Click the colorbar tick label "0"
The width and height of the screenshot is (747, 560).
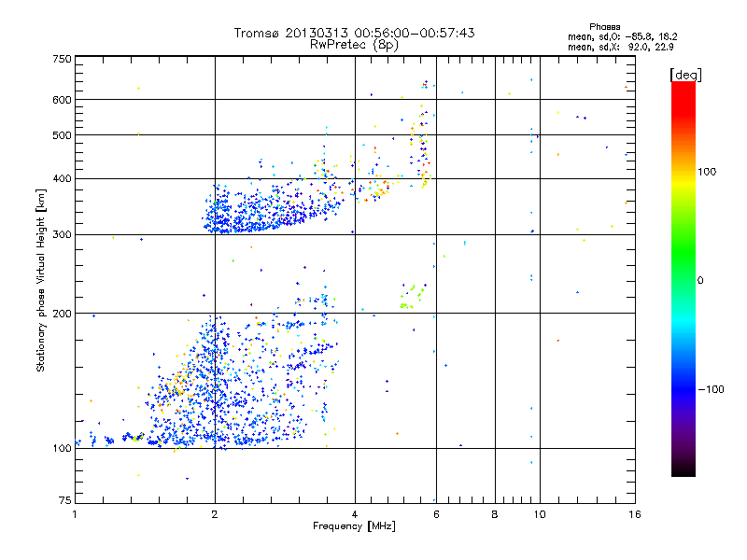pyautogui.click(x=700, y=281)
